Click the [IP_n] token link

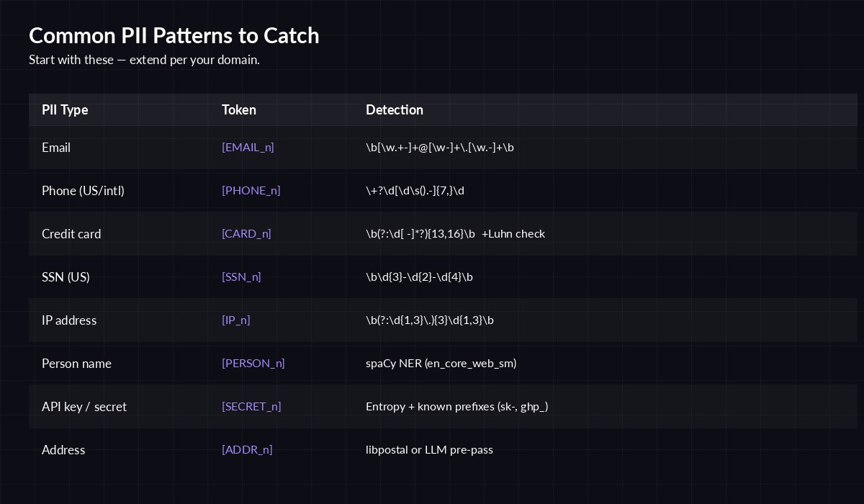pos(236,320)
